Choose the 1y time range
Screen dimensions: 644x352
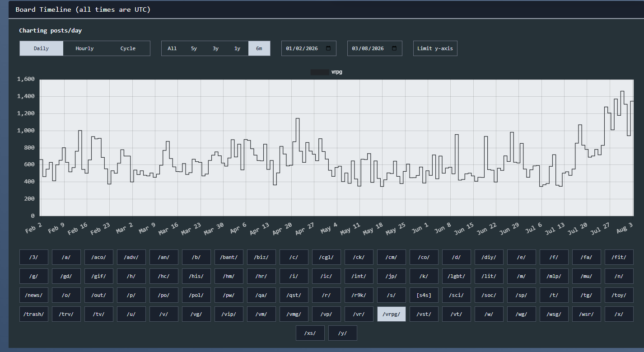pyautogui.click(x=238, y=48)
